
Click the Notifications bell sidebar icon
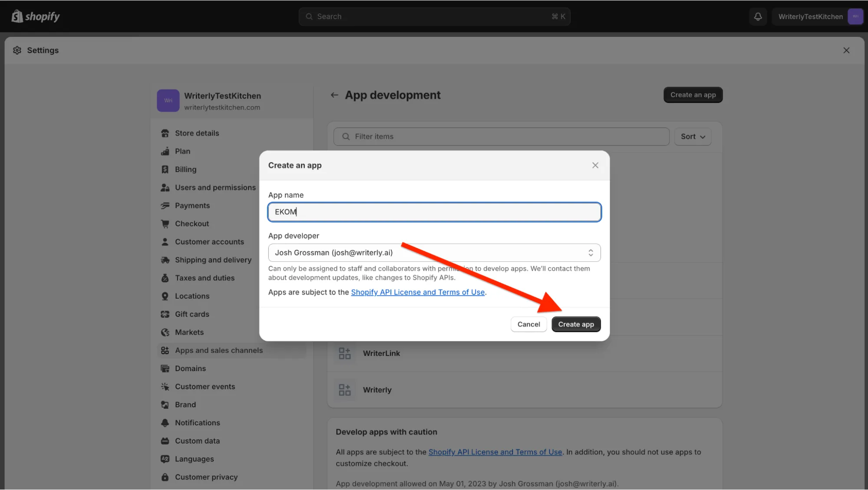click(165, 423)
